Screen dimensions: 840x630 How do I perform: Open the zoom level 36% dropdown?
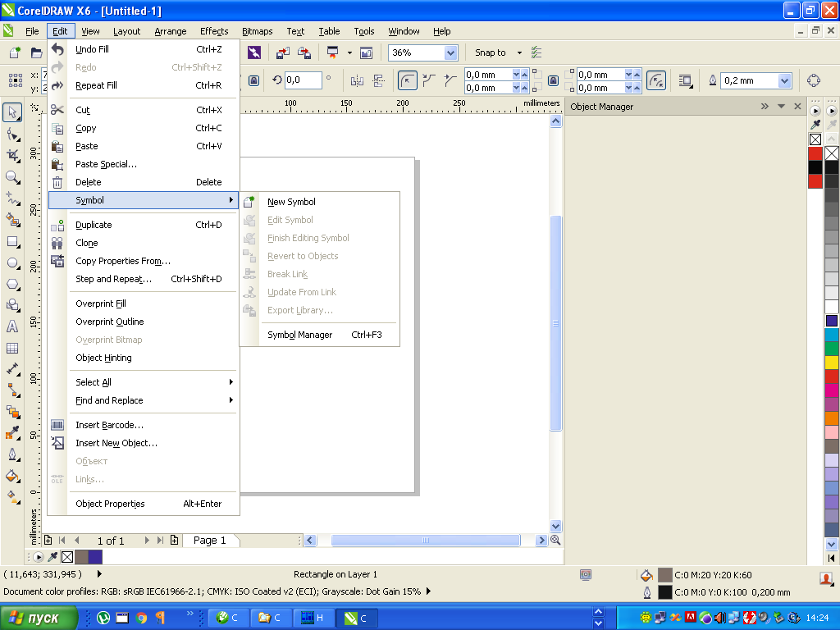450,52
